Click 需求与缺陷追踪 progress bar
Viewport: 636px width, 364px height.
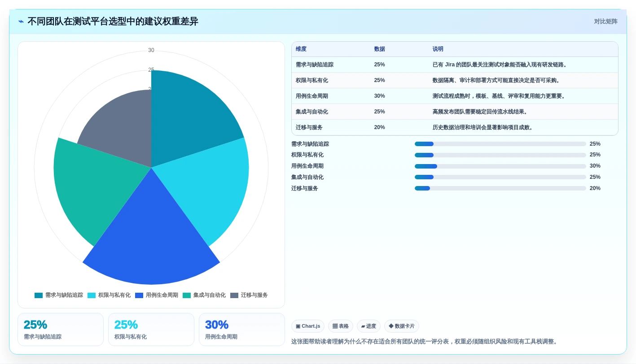coord(500,144)
